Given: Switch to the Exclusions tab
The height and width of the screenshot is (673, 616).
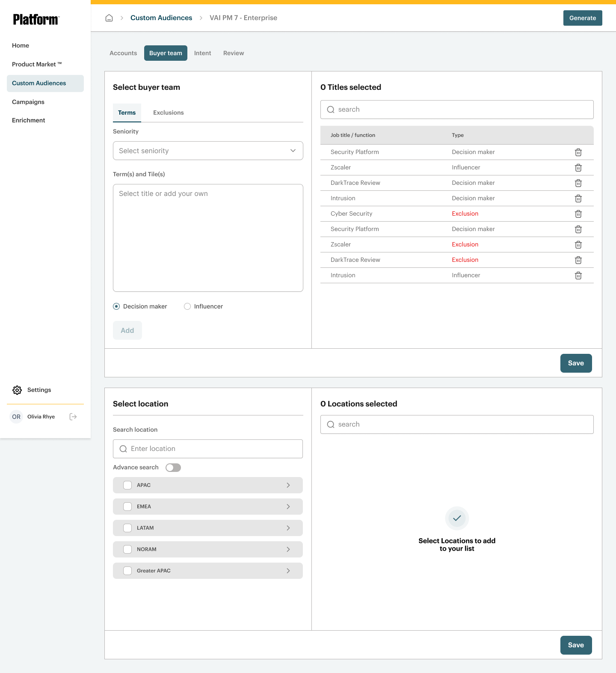Looking at the screenshot, I should tap(168, 113).
